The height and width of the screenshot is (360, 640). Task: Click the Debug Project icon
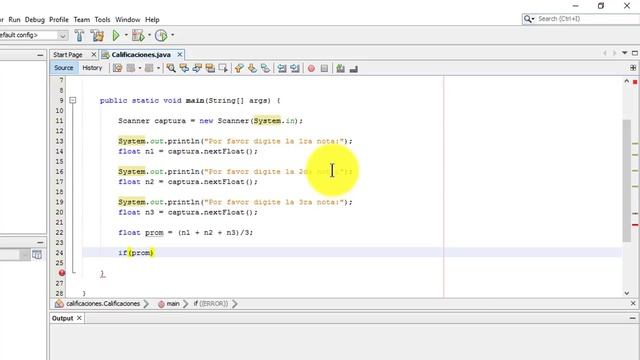point(138,36)
